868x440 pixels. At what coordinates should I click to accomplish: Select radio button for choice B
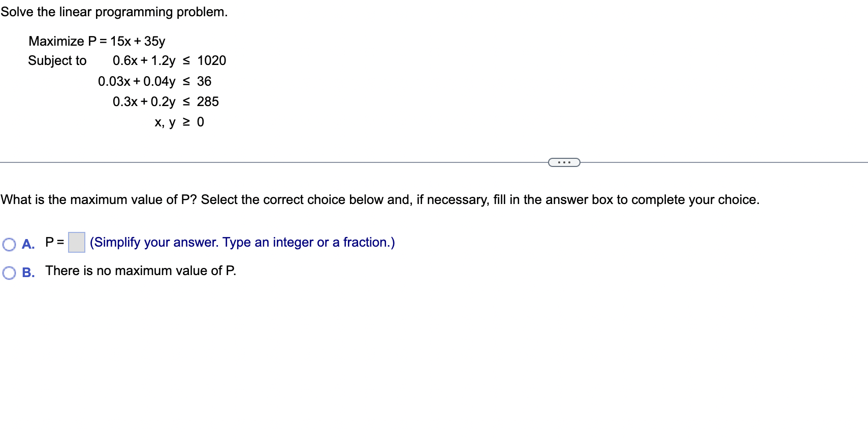pos(9,273)
